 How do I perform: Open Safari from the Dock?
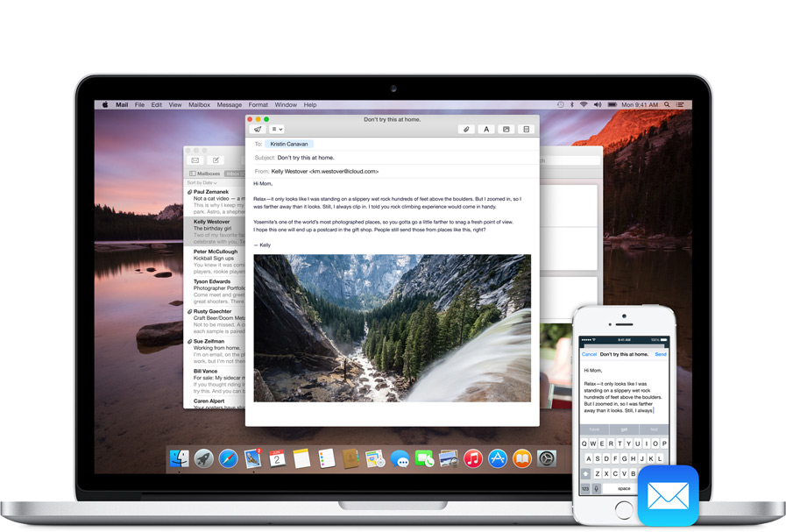pyautogui.click(x=229, y=458)
